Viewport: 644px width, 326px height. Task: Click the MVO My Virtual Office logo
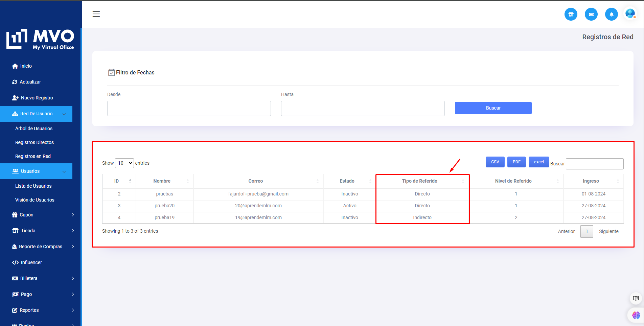click(x=40, y=39)
